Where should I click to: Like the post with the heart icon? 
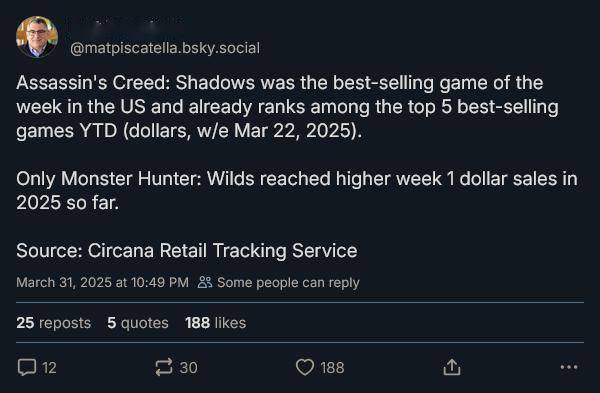coord(305,367)
